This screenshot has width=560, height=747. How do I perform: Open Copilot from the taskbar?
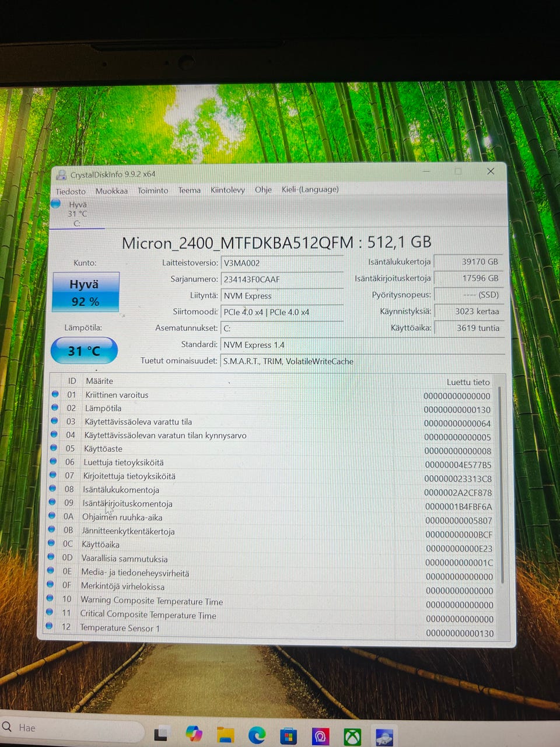tap(194, 734)
